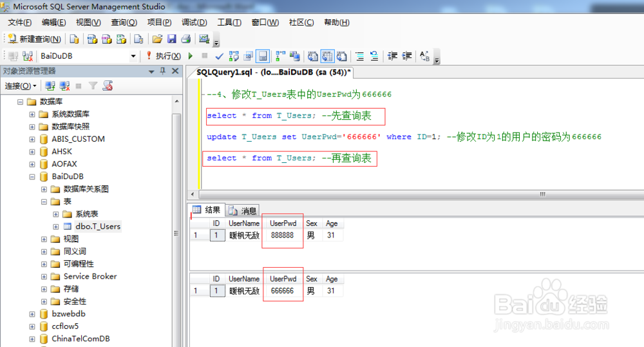Select the ccflow5 database item

point(65,326)
